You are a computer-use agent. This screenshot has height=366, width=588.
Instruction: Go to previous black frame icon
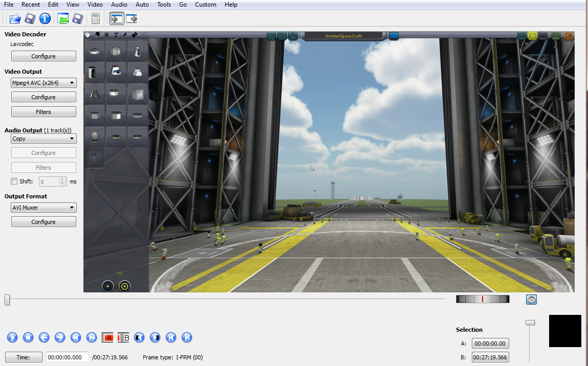pyautogui.click(x=139, y=337)
